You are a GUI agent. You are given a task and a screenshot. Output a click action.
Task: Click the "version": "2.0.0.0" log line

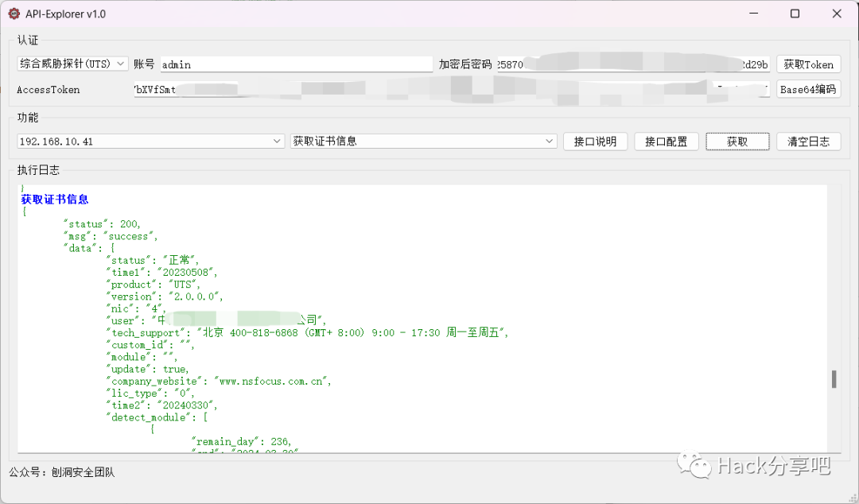coord(165,297)
